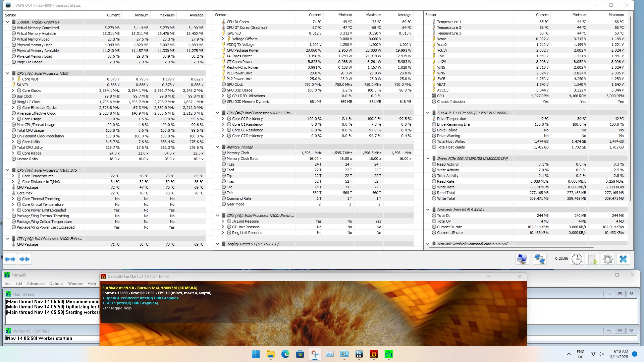Screen dimensions: 644x362
Task: Start logging with the sheet-plus icon
Action: click(592, 259)
